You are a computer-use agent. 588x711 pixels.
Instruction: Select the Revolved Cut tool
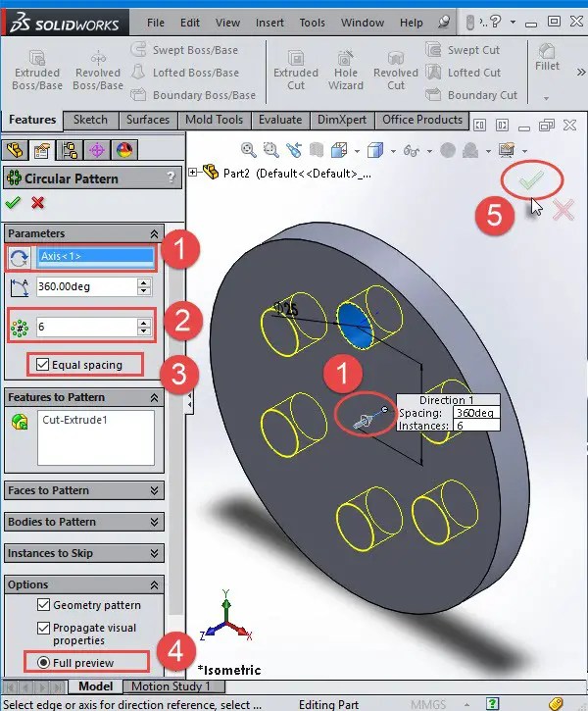(396, 71)
